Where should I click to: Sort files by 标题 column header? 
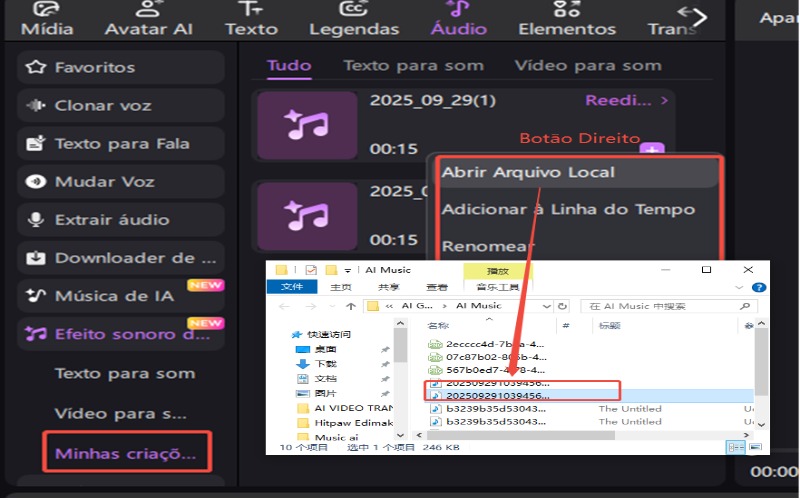click(610, 326)
